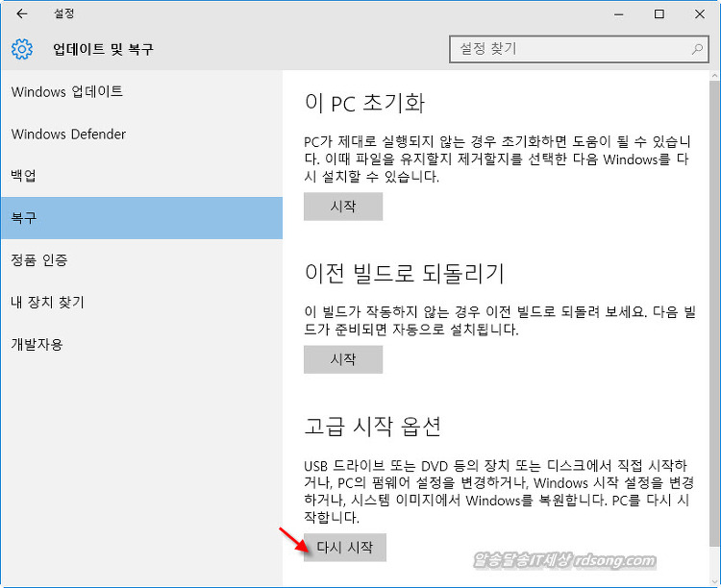Image resolution: width=721 pixels, height=588 pixels.
Task: Switch to the 개발자용 section
Action: [37, 344]
